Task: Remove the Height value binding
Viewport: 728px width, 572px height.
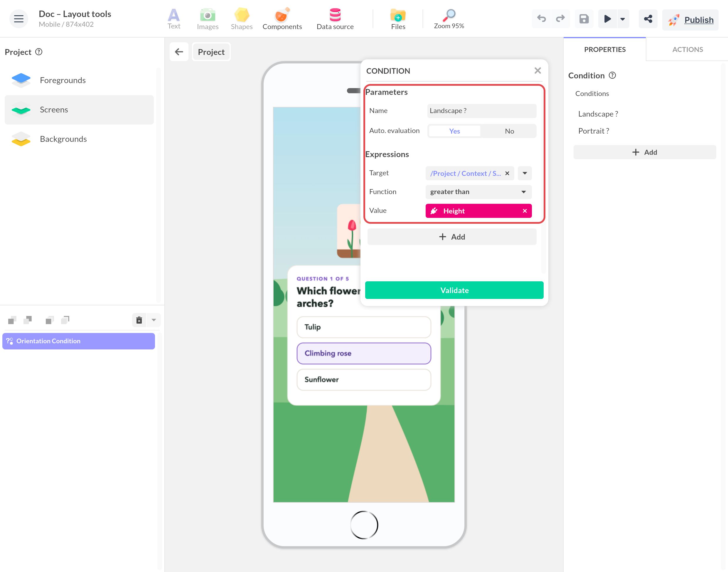Action: click(525, 211)
